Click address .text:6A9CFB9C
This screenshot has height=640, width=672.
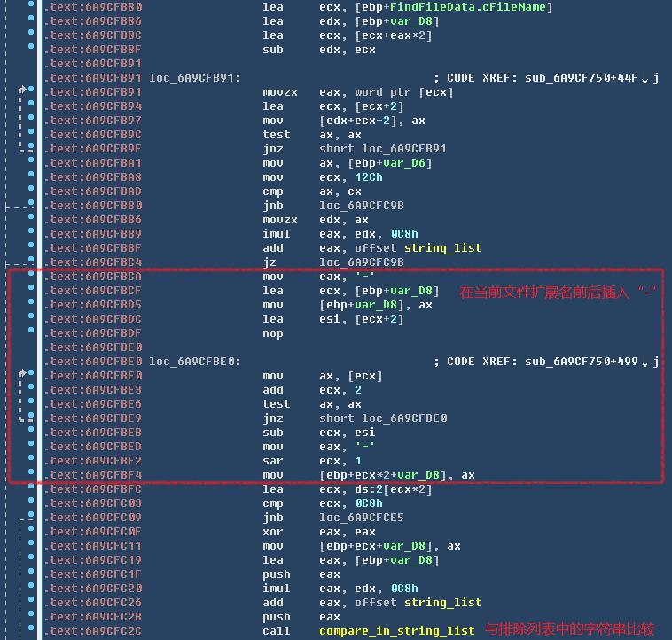93,135
